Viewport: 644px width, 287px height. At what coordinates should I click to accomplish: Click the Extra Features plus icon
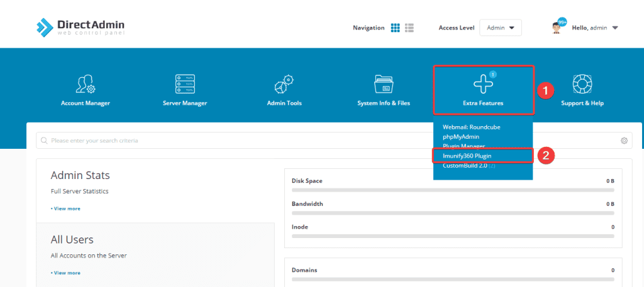point(483,85)
